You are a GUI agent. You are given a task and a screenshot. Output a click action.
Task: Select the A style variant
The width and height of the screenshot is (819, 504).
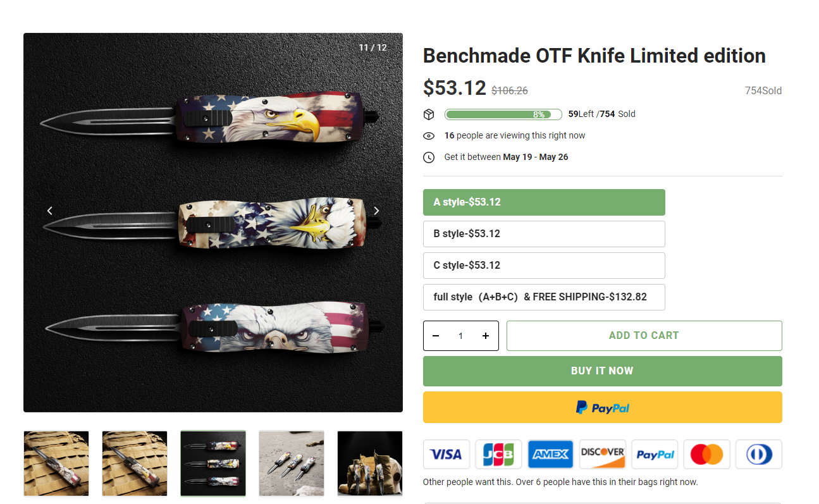pyautogui.click(x=544, y=202)
